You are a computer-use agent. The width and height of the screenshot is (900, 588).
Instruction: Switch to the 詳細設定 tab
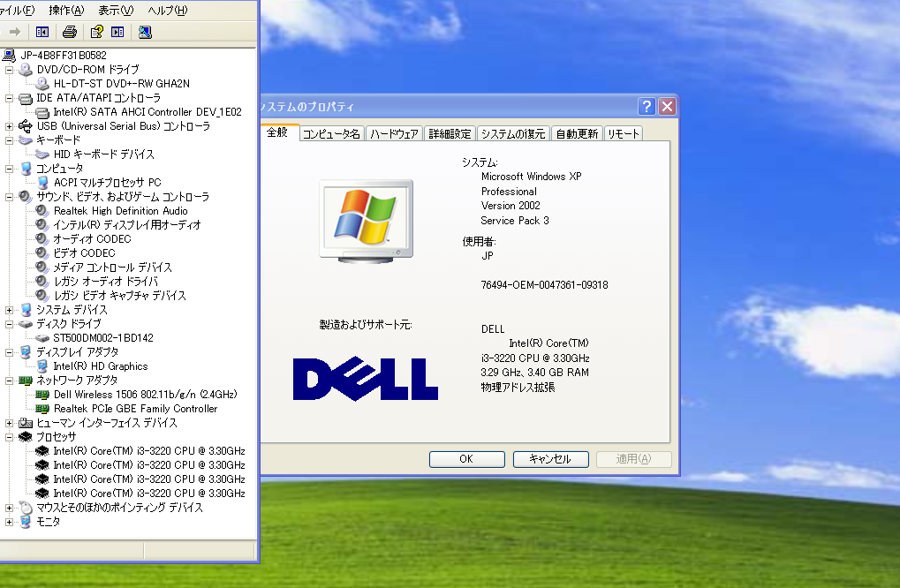450,133
